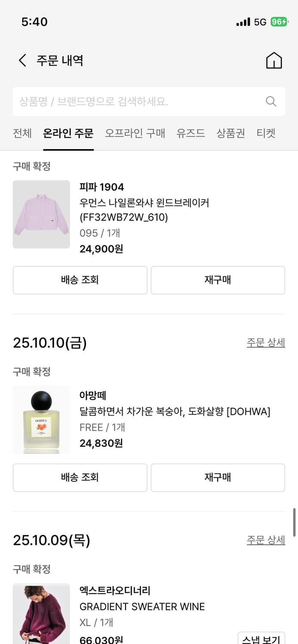Tap the back arrow to exit order history
The height and width of the screenshot is (644, 298).
(x=22, y=61)
